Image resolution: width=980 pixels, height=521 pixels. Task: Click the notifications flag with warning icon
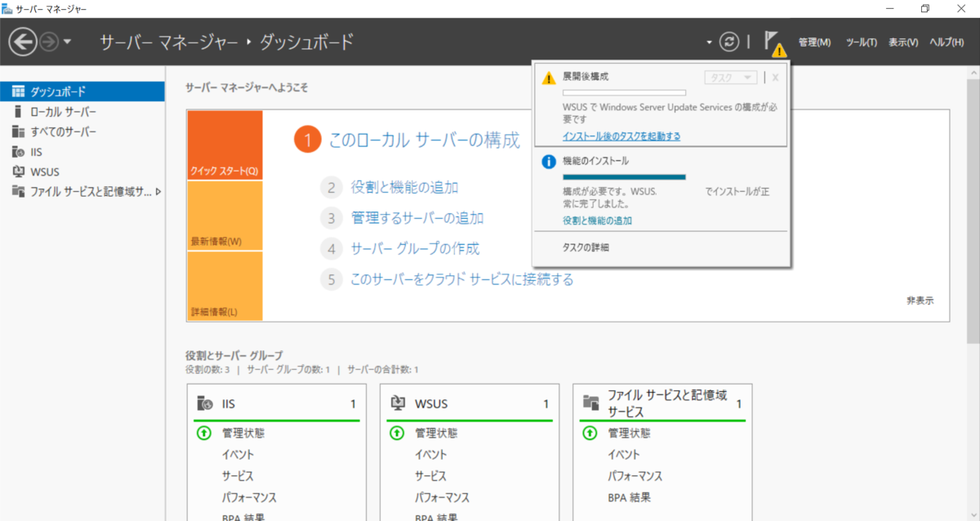coord(774,43)
